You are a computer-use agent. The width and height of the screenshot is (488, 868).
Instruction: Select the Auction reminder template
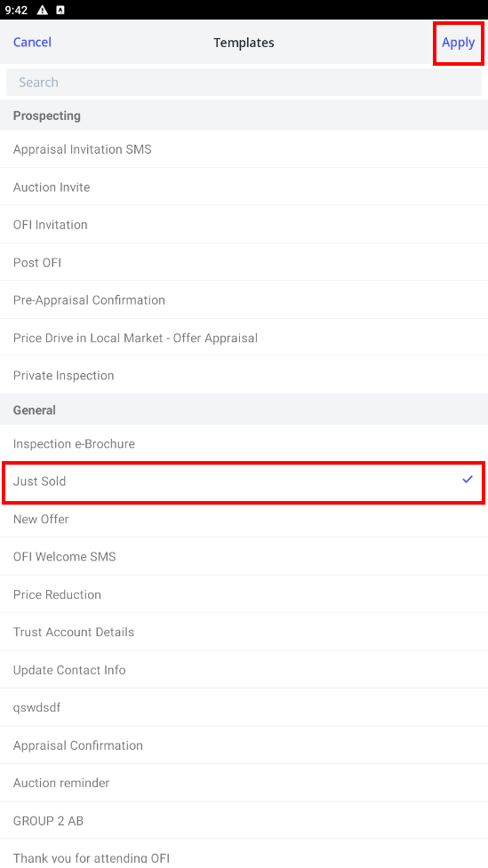click(244, 783)
